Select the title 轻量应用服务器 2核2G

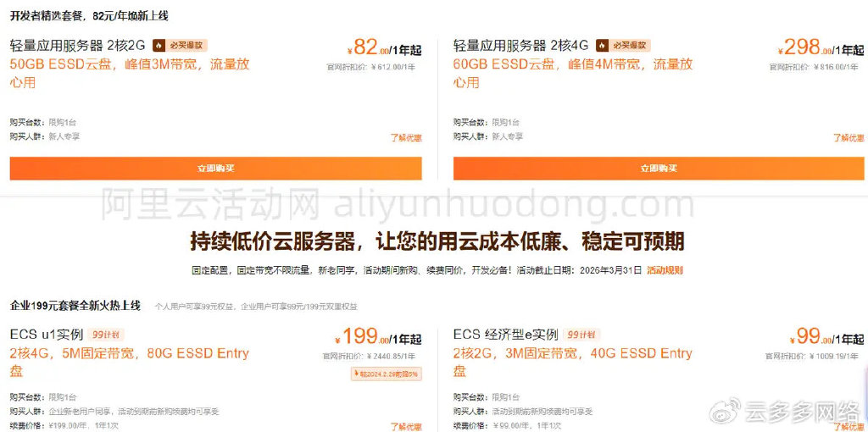tap(77, 46)
